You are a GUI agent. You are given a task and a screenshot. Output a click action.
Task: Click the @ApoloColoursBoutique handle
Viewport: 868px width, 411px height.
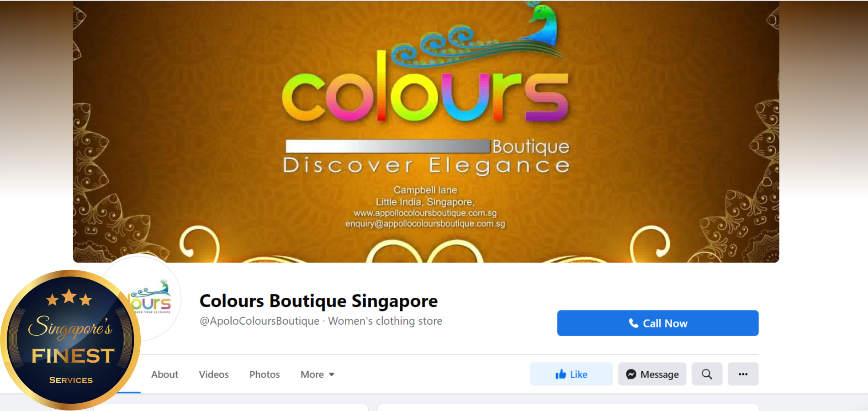click(259, 321)
